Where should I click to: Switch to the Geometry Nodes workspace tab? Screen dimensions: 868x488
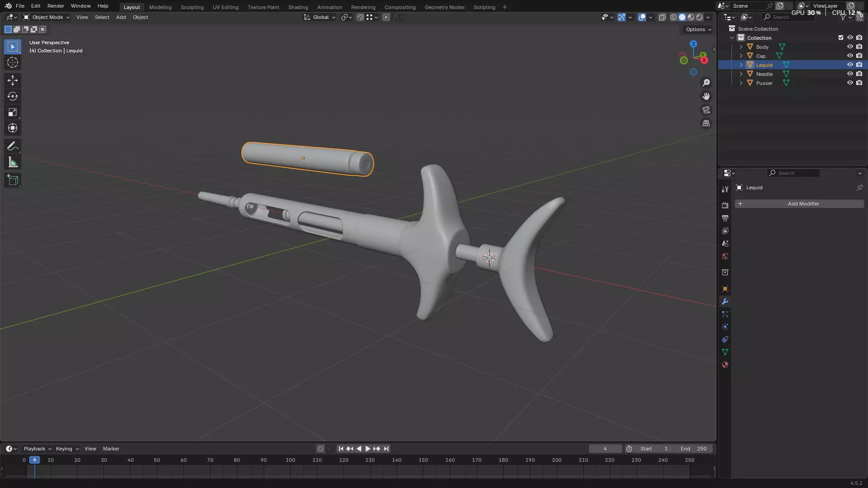444,7
